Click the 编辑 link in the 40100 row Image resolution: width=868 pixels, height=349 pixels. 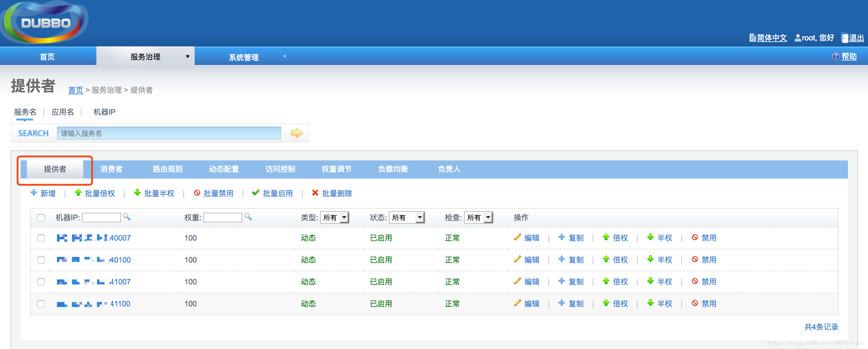click(532, 260)
